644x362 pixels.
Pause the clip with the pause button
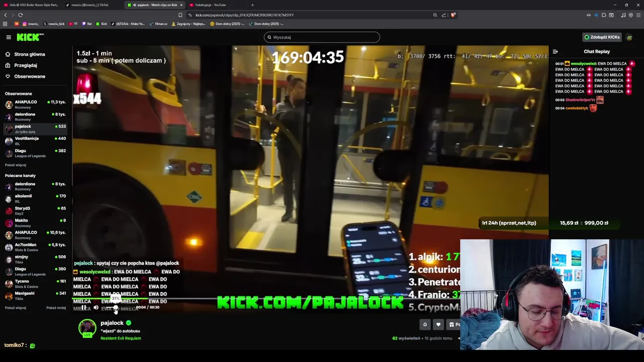84,308
